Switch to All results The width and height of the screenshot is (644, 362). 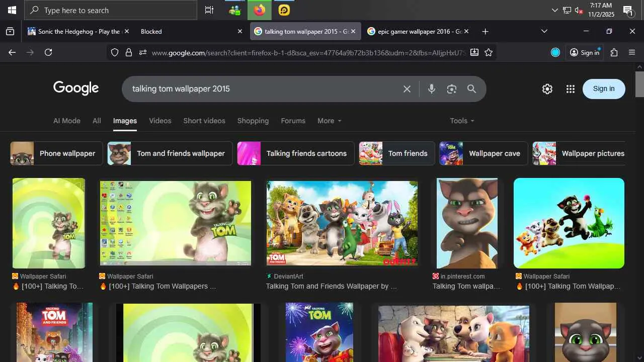click(97, 121)
